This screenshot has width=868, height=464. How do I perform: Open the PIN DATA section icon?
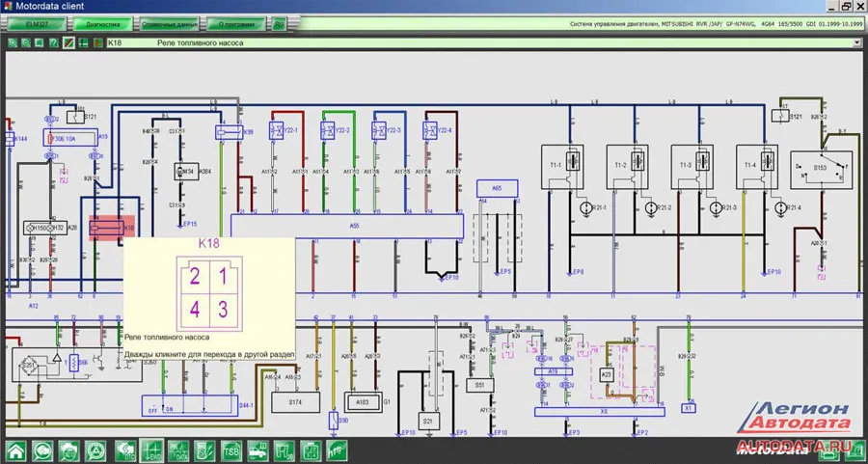pos(178,451)
